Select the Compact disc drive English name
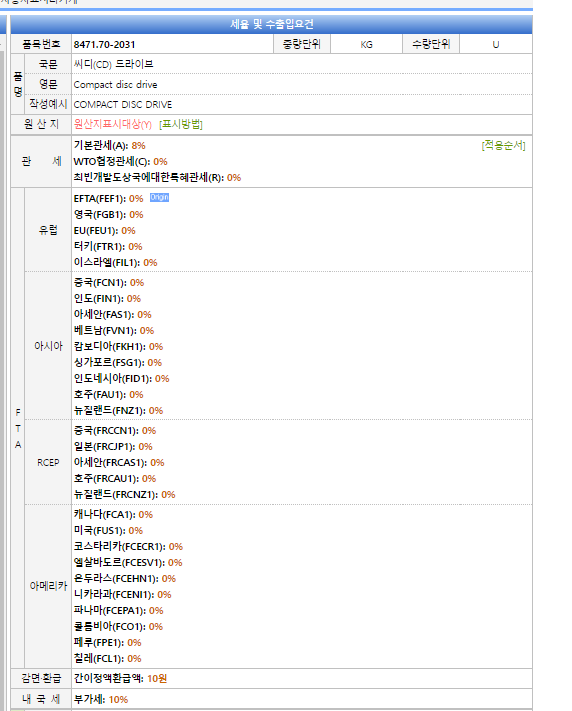 (x=115, y=84)
